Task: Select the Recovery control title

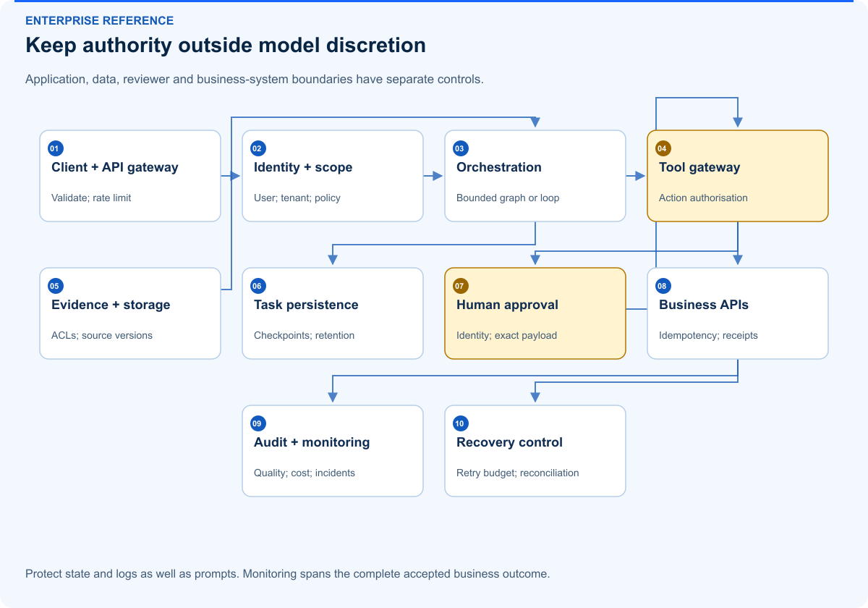Action: (x=509, y=442)
